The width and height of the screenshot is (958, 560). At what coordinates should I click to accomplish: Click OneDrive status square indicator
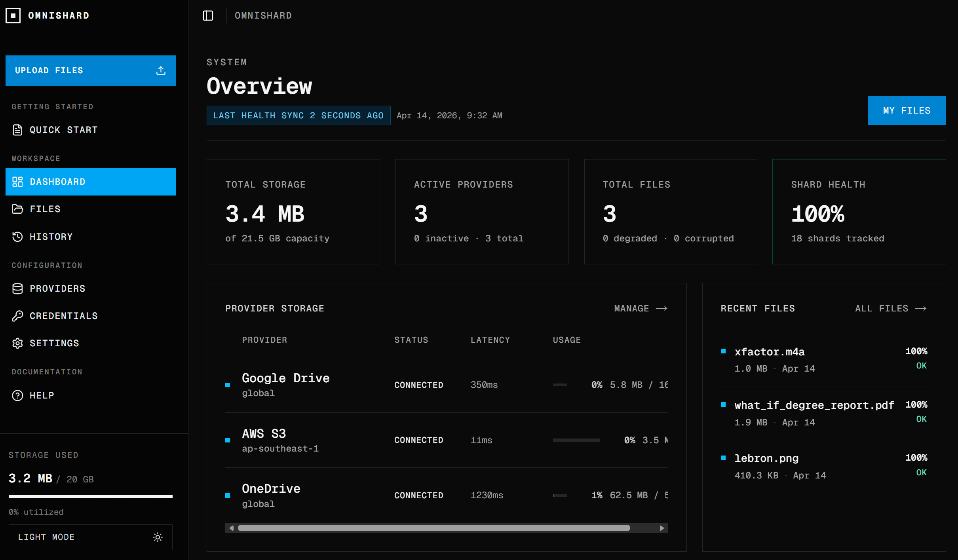pyautogui.click(x=228, y=495)
